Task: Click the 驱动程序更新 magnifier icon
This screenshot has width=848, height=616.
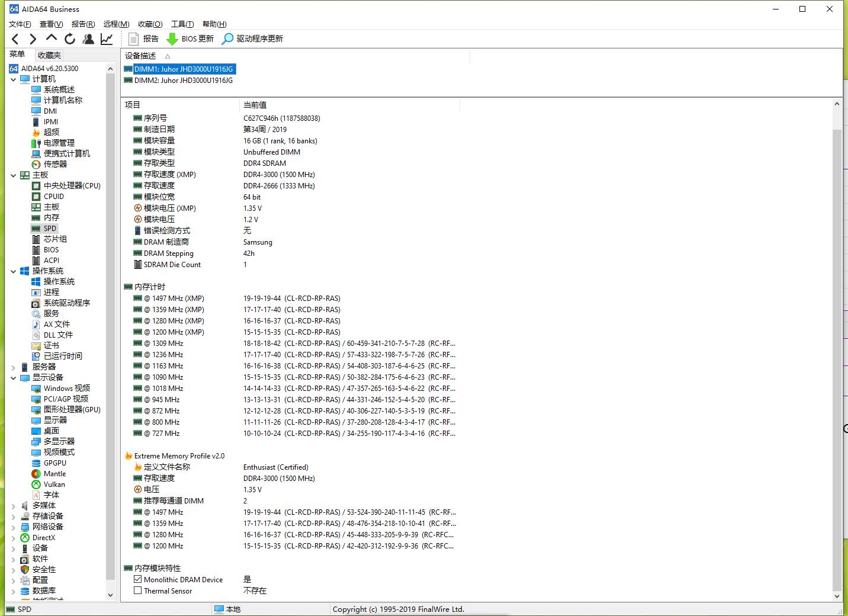Action: click(227, 39)
